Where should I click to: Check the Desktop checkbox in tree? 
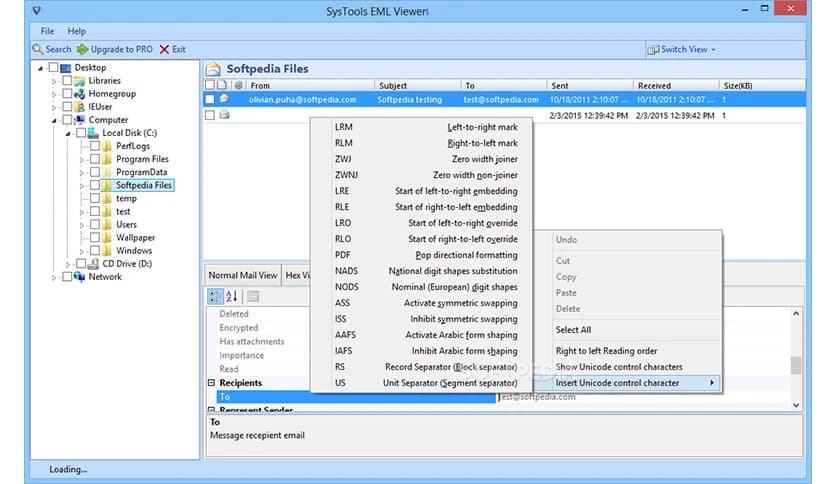[x=53, y=68]
